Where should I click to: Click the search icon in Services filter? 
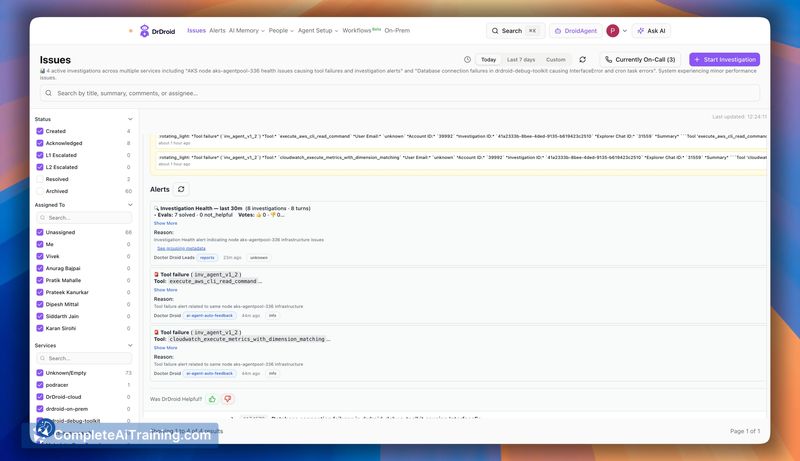[x=43, y=358]
